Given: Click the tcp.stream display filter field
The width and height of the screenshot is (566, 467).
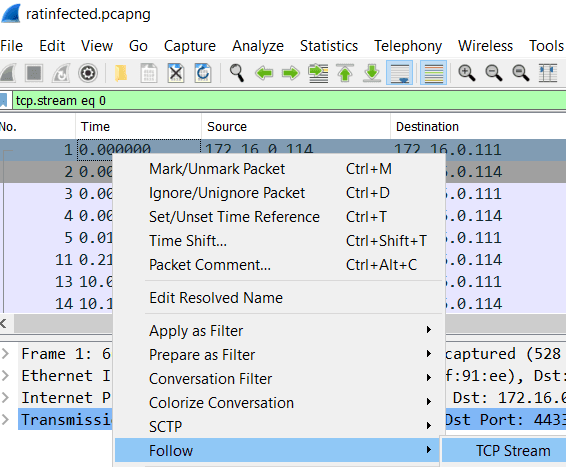Looking at the screenshot, I should coord(289,101).
